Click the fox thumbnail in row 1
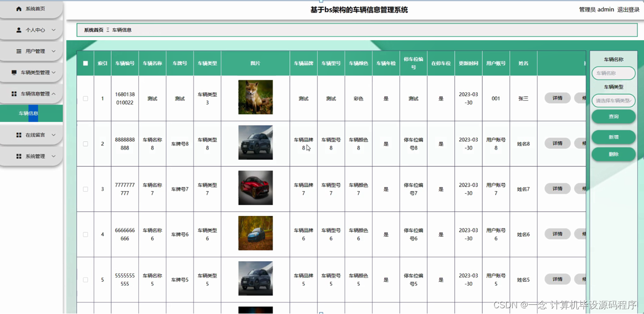The width and height of the screenshot is (644, 314). pyautogui.click(x=255, y=97)
